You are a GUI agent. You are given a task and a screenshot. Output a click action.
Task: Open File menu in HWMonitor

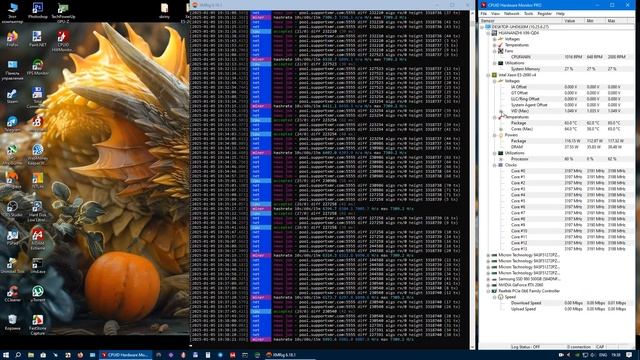tap(484, 13)
